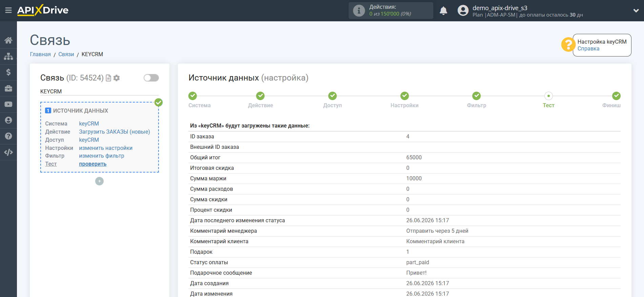Click the проверить test link
The height and width of the screenshot is (297, 644).
(x=92, y=164)
